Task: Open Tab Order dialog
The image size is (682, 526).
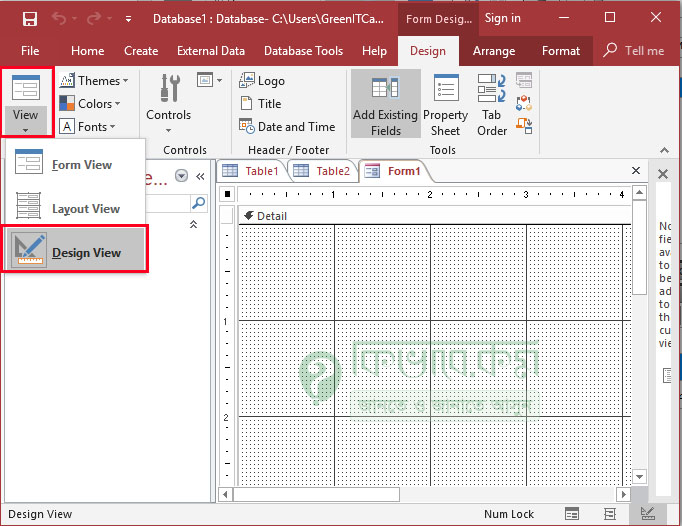Action: coord(491,104)
